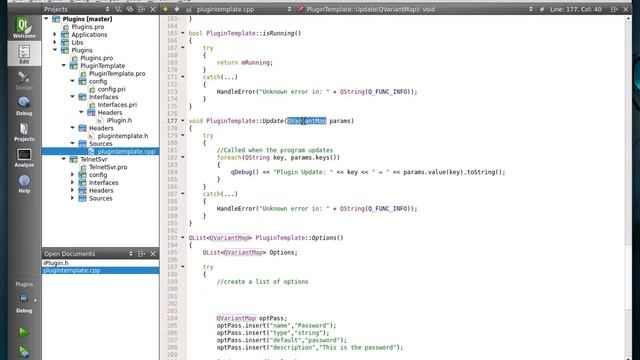
Task: Click the 'return mRunning;' statement
Action: click(244, 62)
